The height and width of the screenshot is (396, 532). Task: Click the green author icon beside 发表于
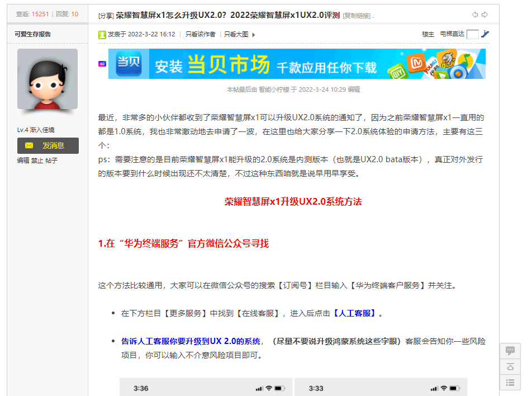click(x=102, y=35)
